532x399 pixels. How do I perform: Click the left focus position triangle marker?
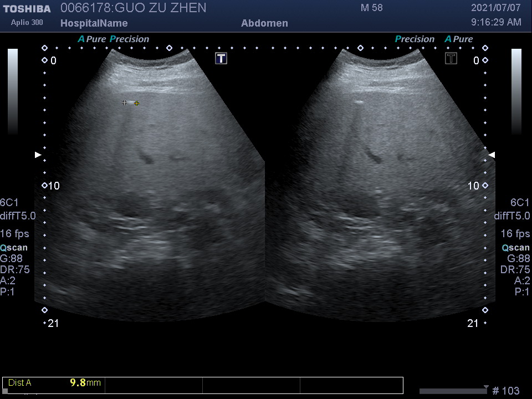coord(38,155)
